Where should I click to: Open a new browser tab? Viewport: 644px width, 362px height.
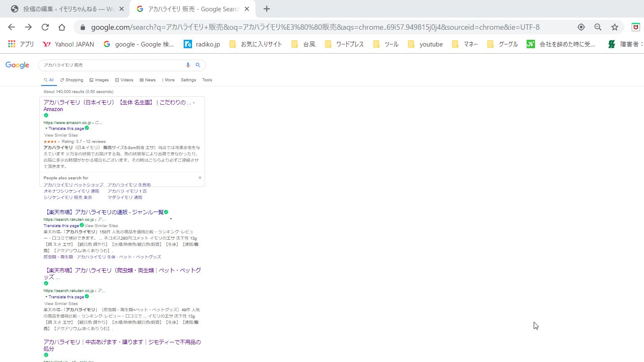pyautogui.click(x=267, y=9)
